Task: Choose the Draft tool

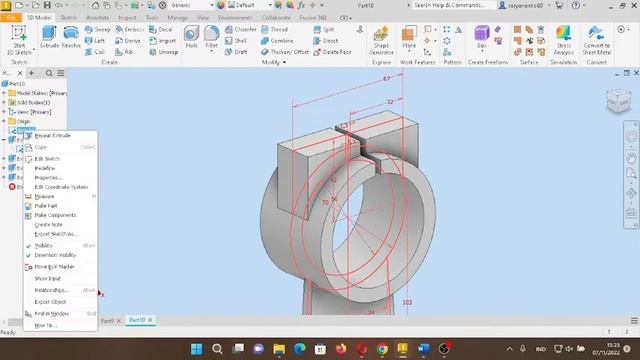Action: [x=236, y=52]
